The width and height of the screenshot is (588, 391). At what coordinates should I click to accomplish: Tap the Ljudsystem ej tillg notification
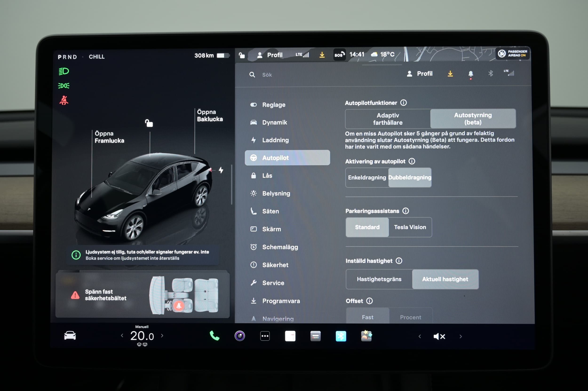point(143,255)
